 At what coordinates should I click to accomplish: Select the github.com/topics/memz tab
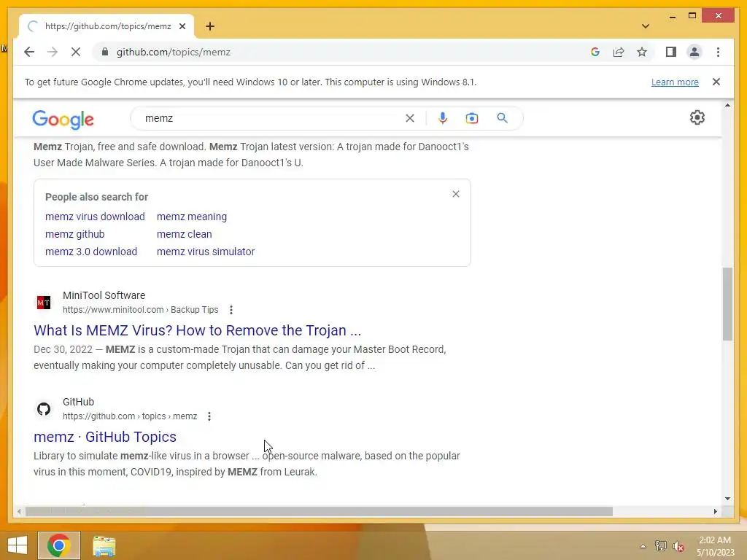click(x=107, y=26)
